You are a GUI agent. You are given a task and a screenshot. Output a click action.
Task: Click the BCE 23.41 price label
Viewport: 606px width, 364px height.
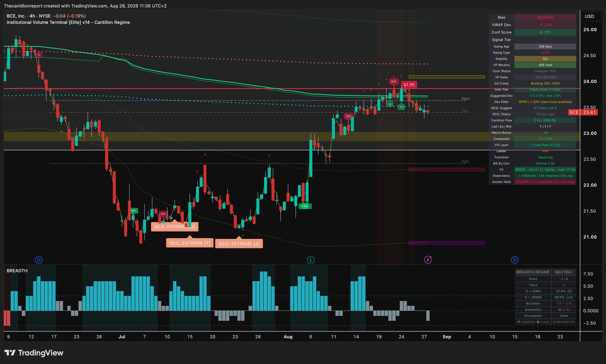pyautogui.click(x=583, y=112)
